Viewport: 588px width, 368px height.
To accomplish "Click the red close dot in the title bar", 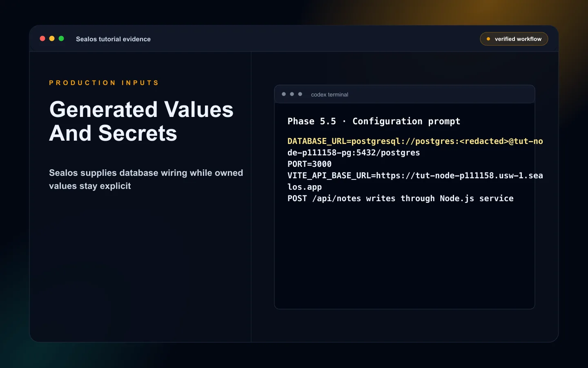I will click(x=42, y=38).
